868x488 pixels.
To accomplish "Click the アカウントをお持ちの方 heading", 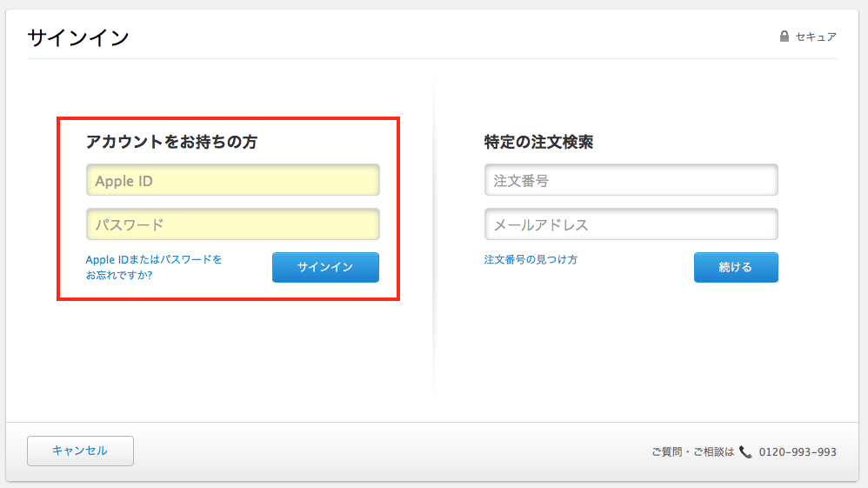I will pos(171,142).
